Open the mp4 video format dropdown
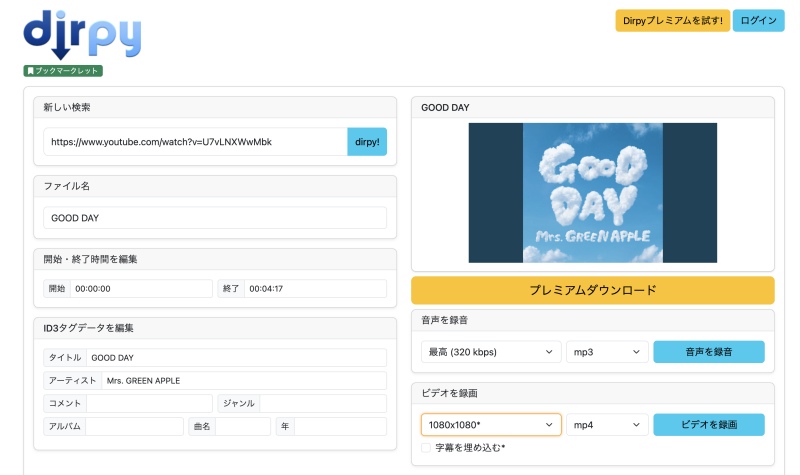This screenshot has width=800, height=475. (x=607, y=425)
